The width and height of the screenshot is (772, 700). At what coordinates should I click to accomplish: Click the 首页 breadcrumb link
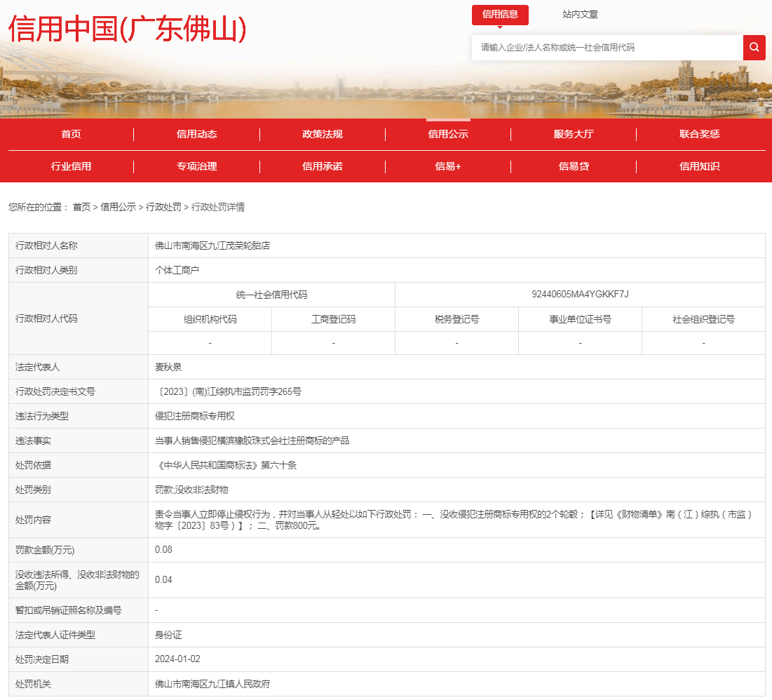coord(81,208)
